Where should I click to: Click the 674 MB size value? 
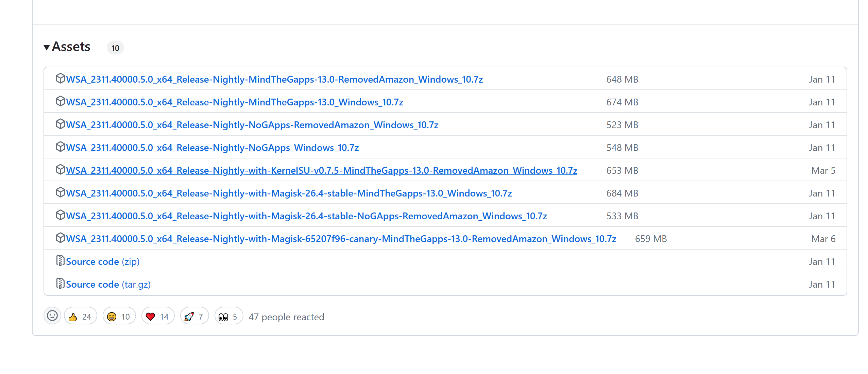pyautogui.click(x=622, y=102)
